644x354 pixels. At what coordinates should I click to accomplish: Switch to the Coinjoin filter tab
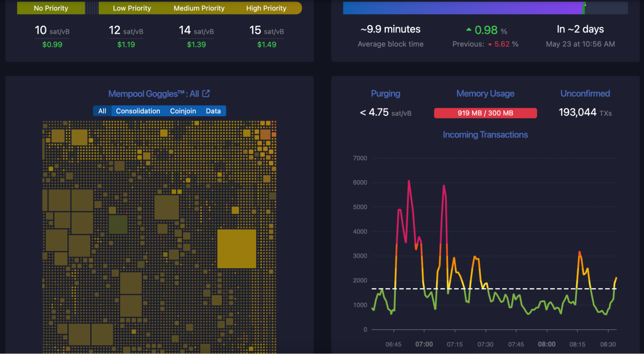coord(183,111)
